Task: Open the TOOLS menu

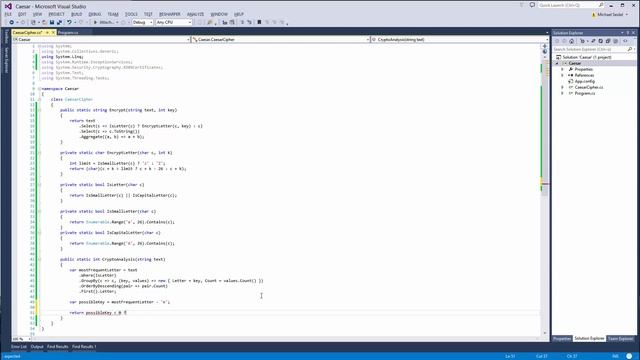Action: [131, 14]
